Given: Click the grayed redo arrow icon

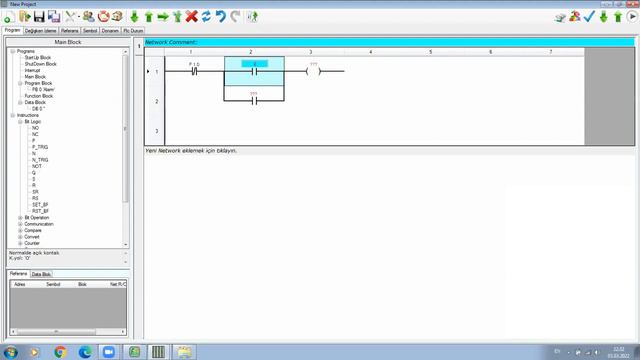Looking at the screenshot, I should tap(235, 17).
